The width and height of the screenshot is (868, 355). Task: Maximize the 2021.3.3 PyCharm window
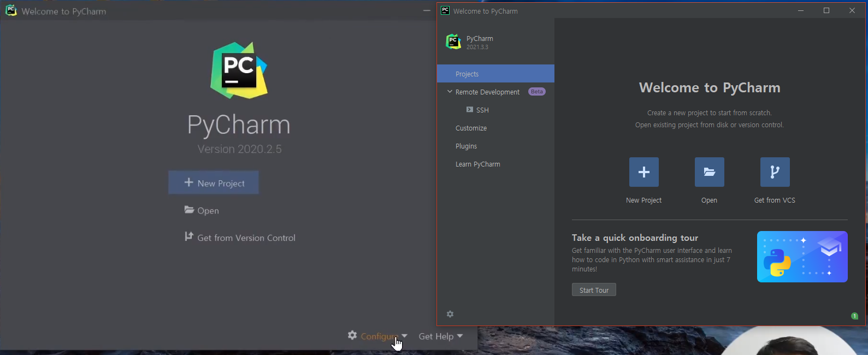[x=826, y=10]
